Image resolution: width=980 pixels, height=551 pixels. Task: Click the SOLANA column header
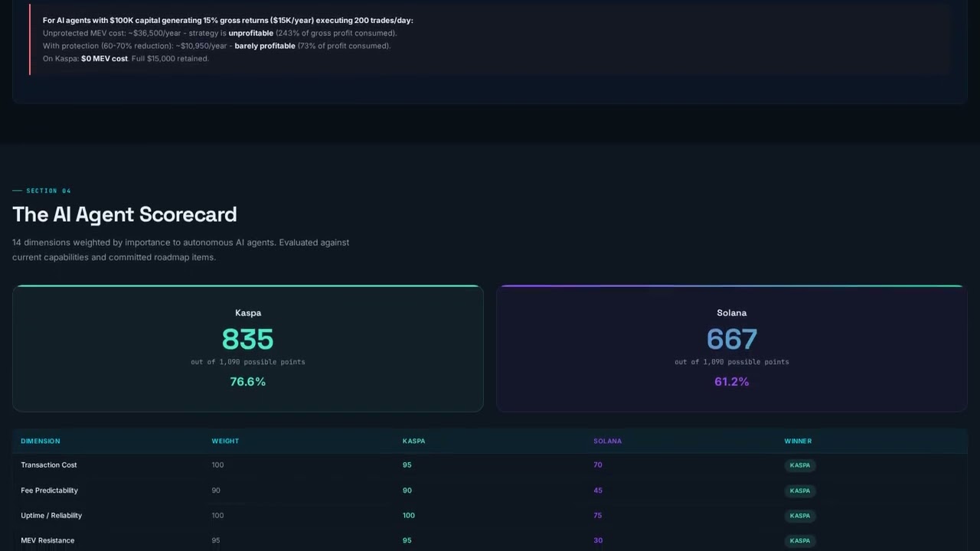tap(607, 441)
